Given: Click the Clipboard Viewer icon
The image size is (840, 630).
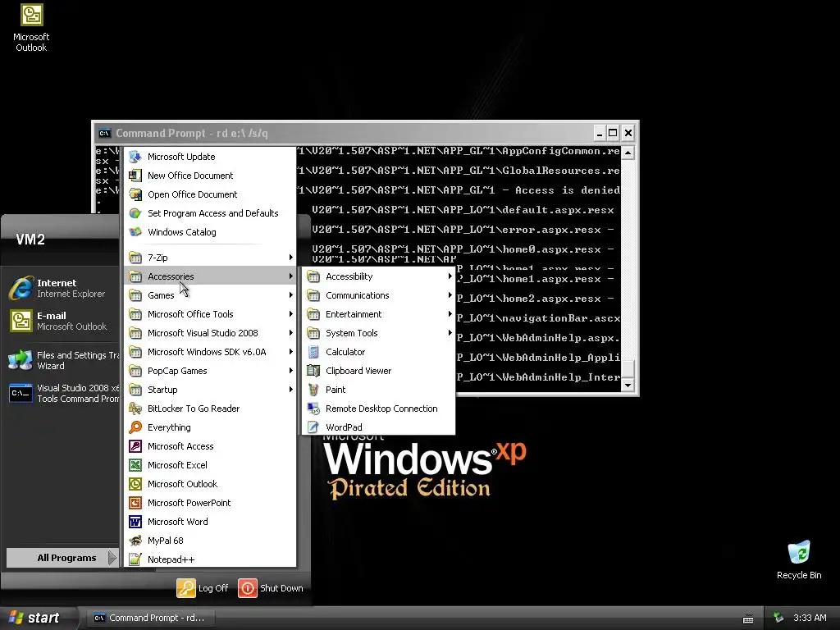Looking at the screenshot, I should click(x=313, y=371).
